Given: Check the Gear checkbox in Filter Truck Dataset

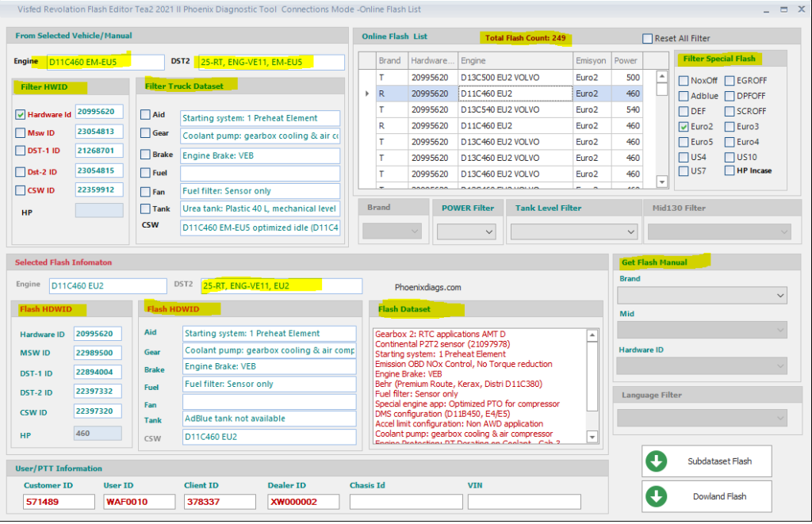Looking at the screenshot, I should (x=146, y=134).
